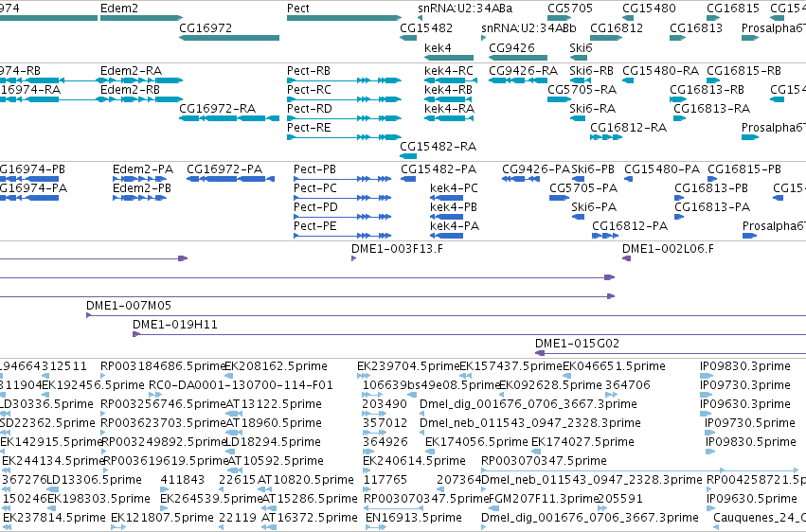Click CG9426-PA protein feature
Viewport: 806px width, 532px height.
click(x=521, y=179)
